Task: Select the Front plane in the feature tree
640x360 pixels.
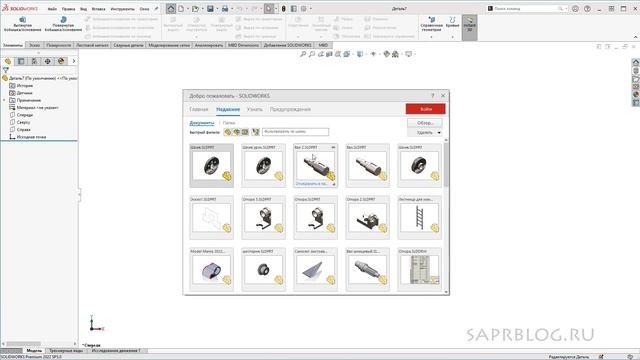Action: pyautogui.click(x=24, y=115)
